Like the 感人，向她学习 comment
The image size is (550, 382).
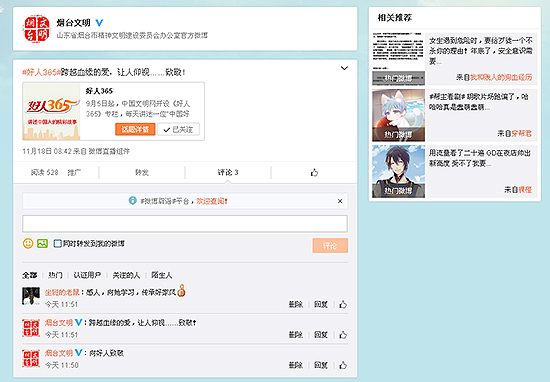pyautogui.click(x=343, y=304)
